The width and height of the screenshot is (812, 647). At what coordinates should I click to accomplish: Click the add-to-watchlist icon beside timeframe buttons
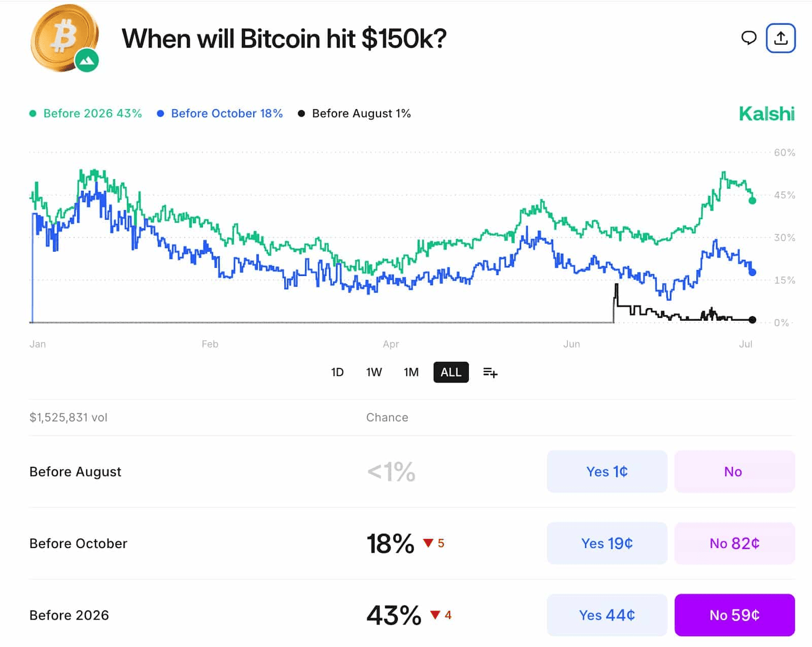point(490,372)
